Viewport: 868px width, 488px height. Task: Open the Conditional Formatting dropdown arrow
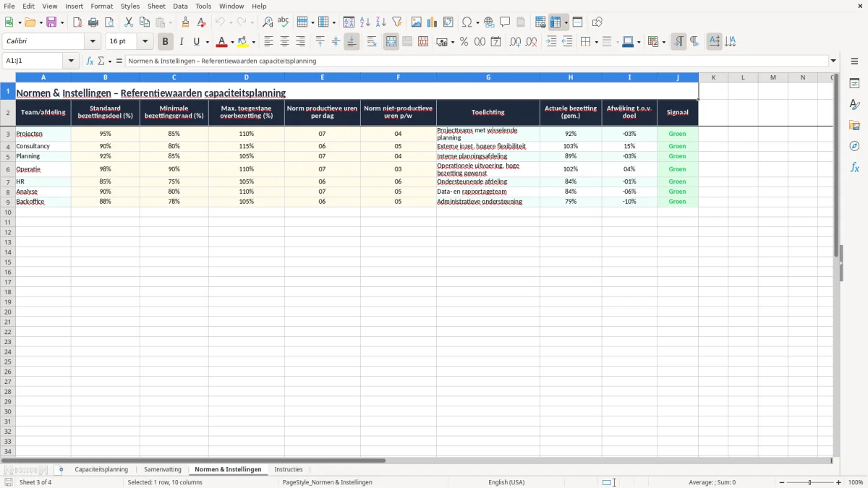coord(663,42)
